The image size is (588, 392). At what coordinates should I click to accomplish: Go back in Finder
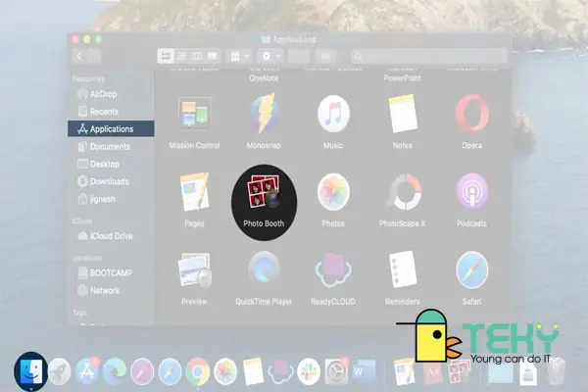79,56
